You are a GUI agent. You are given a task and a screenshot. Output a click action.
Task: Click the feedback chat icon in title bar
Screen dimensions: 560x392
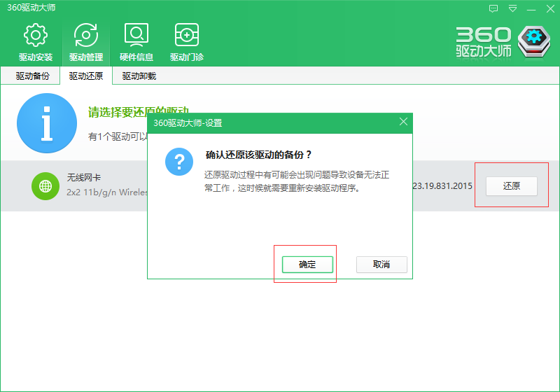click(x=493, y=8)
